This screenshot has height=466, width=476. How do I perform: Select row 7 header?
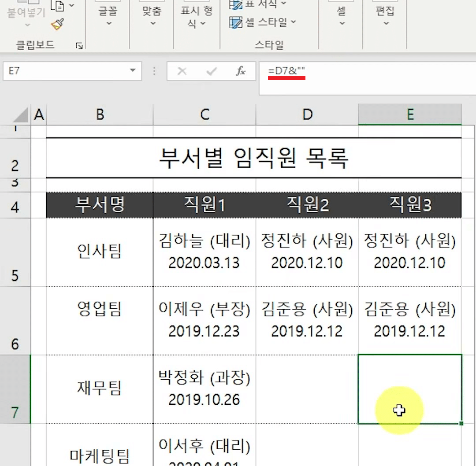coord(15,389)
